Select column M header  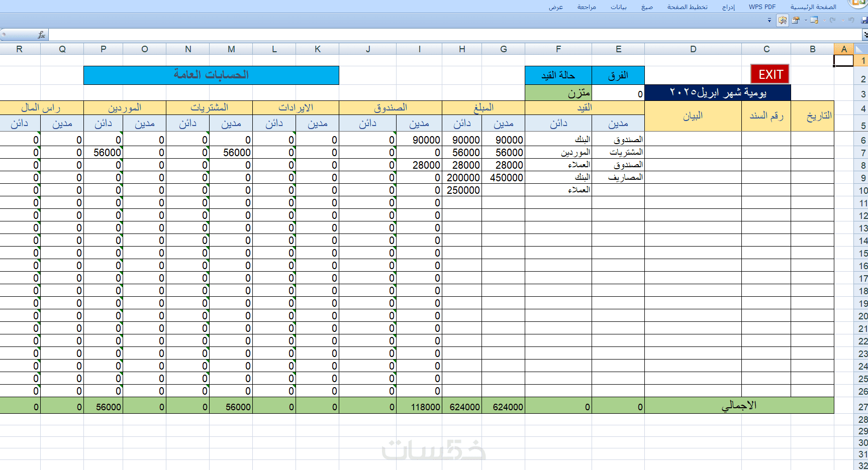(x=231, y=49)
